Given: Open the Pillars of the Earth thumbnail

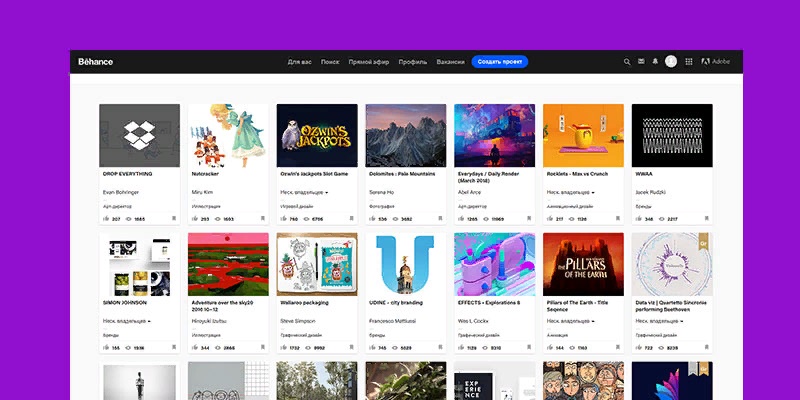Looking at the screenshot, I should (583, 264).
